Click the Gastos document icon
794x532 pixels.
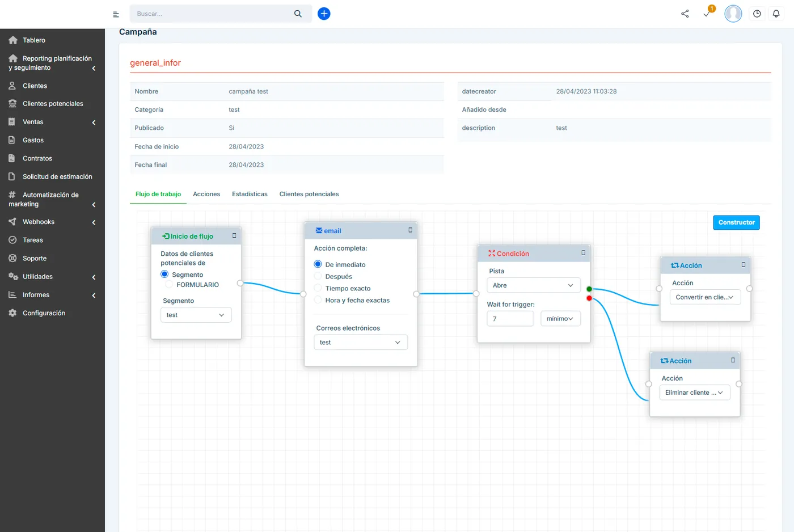[12, 140]
